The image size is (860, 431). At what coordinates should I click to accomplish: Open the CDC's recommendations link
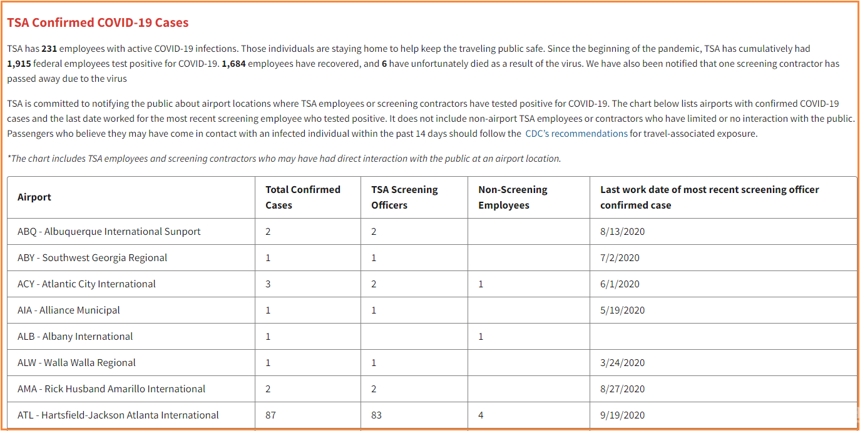pos(576,133)
